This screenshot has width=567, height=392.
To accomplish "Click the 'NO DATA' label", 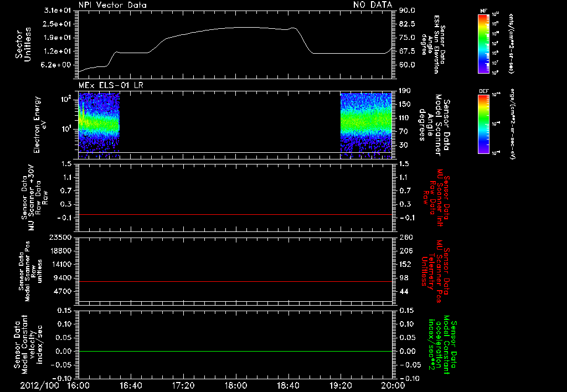I will tap(373, 5).
